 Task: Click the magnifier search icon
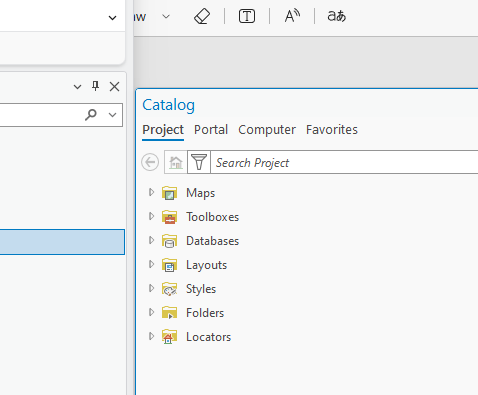91,115
